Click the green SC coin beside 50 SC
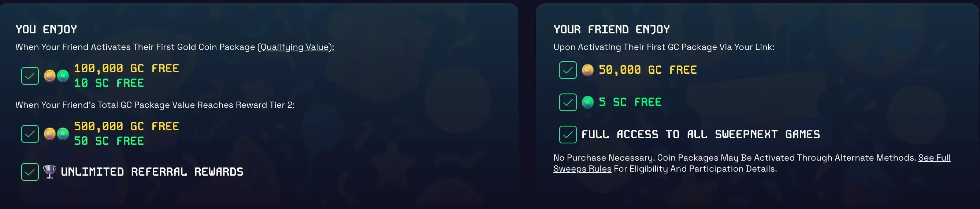Screen dimensions: 980x209 (63, 133)
